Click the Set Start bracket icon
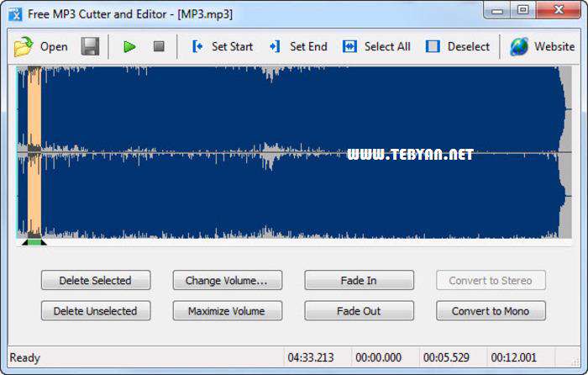This screenshot has width=588, height=375. coord(197,46)
